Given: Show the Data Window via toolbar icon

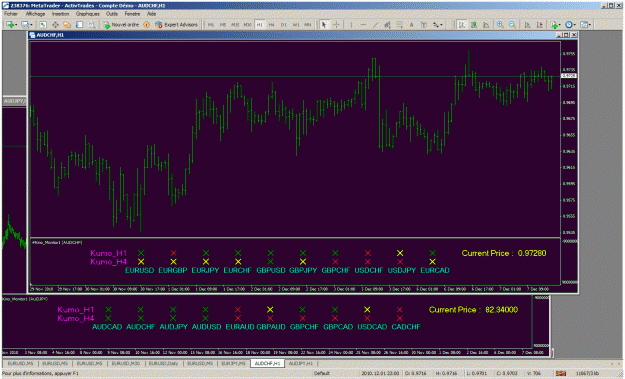Looking at the screenshot, I should pos(55,25).
